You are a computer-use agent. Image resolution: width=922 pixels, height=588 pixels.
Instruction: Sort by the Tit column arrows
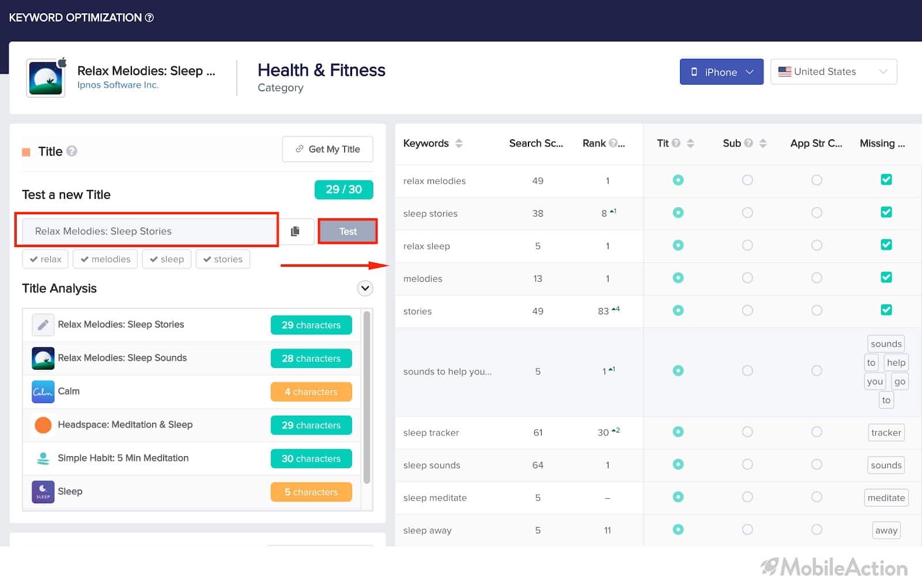[x=690, y=143]
